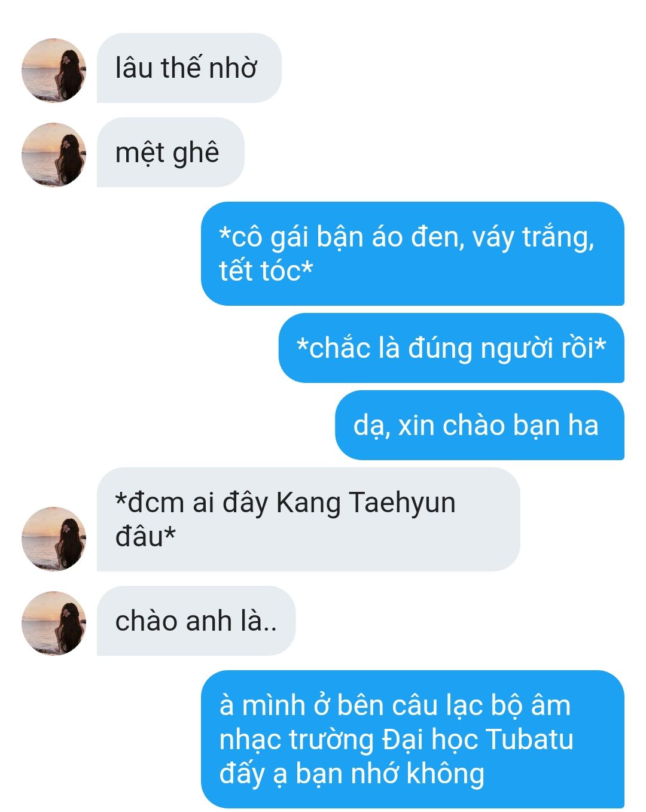Tap the avatar next to "chào anh là.."
646x812 pixels.
pos(54,623)
